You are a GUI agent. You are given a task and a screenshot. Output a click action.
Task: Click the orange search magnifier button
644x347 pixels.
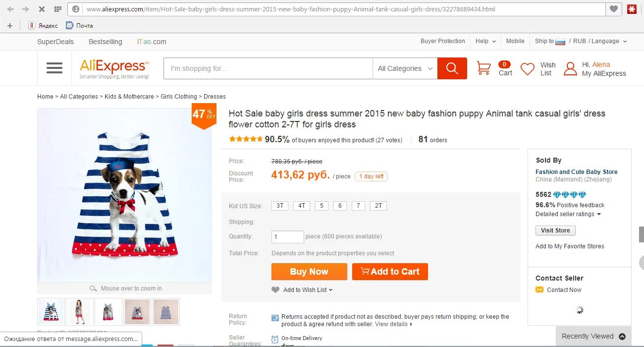tap(452, 68)
